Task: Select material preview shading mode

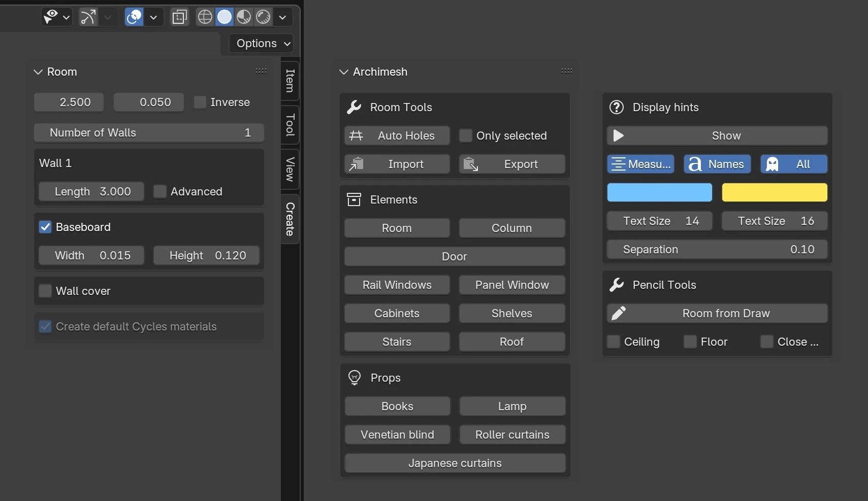Action: 244,17
